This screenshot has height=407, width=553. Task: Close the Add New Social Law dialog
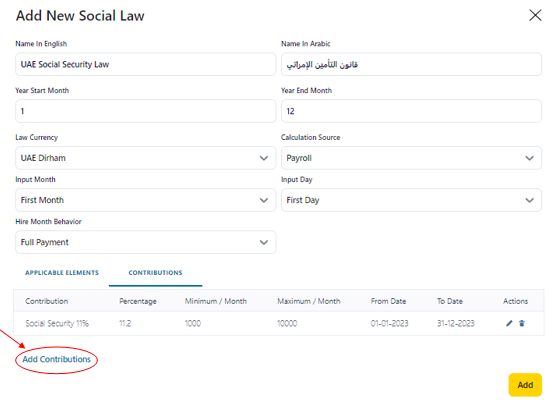tap(535, 15)
